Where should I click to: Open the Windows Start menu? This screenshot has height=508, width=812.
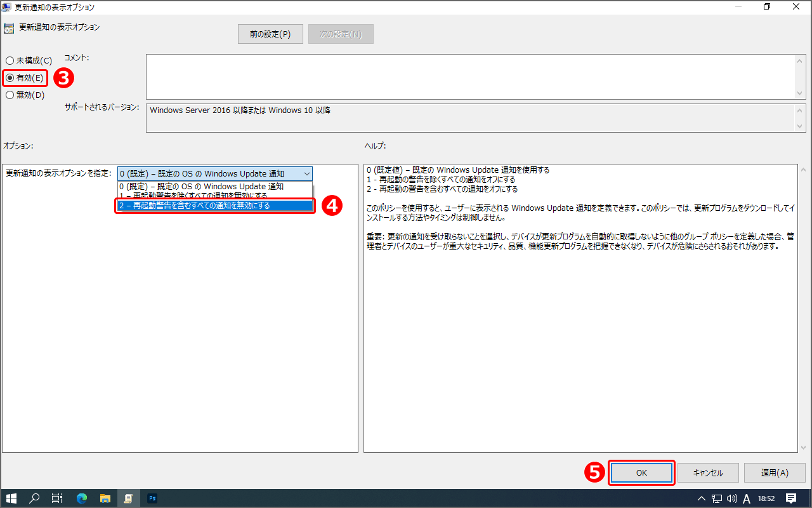pyautogui.click(x=11, y=498)
